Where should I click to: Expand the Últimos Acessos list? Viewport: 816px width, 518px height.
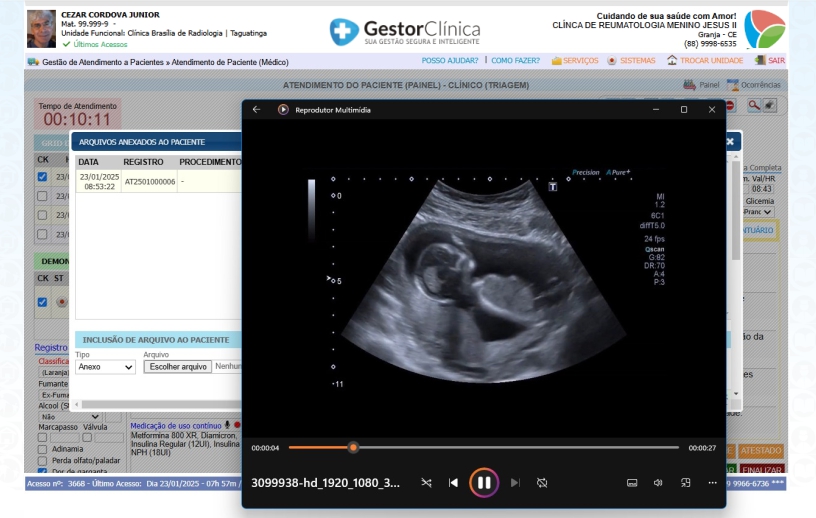[x=100, y=44]
